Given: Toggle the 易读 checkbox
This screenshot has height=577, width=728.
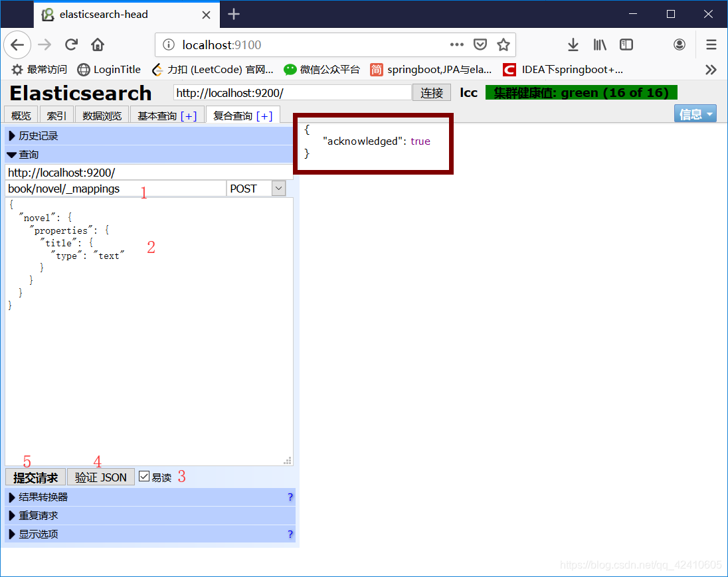Looking at the screenshot, I should (x=145, y=476).
